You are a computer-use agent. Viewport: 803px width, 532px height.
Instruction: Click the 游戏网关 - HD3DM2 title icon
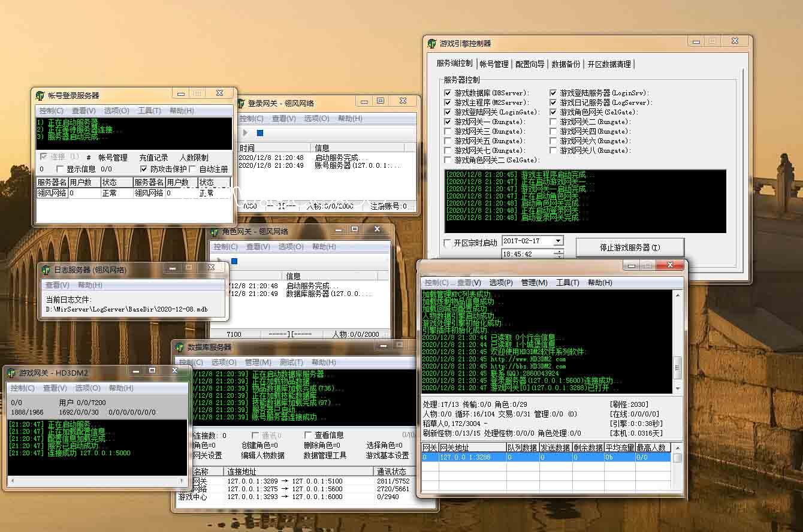(11, 373)
